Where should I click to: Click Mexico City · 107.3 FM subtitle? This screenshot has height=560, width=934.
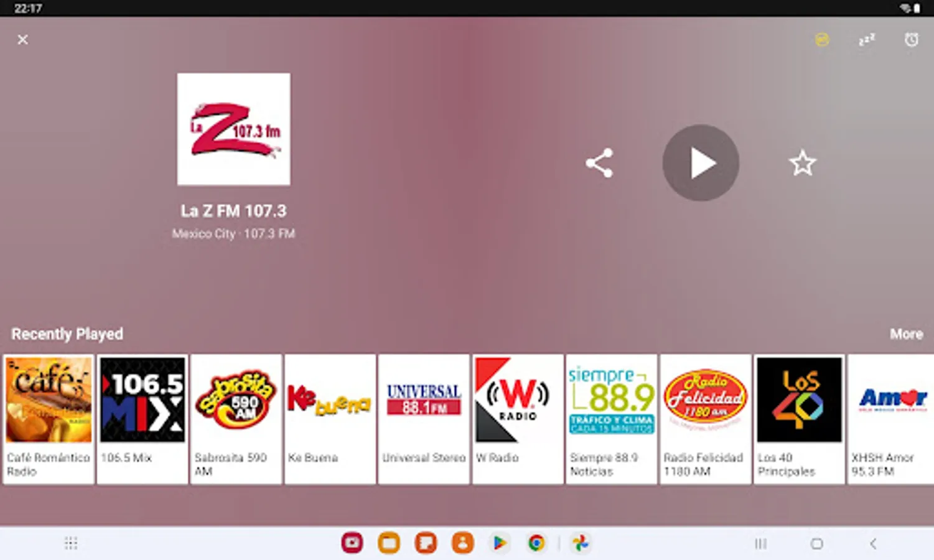233,234
